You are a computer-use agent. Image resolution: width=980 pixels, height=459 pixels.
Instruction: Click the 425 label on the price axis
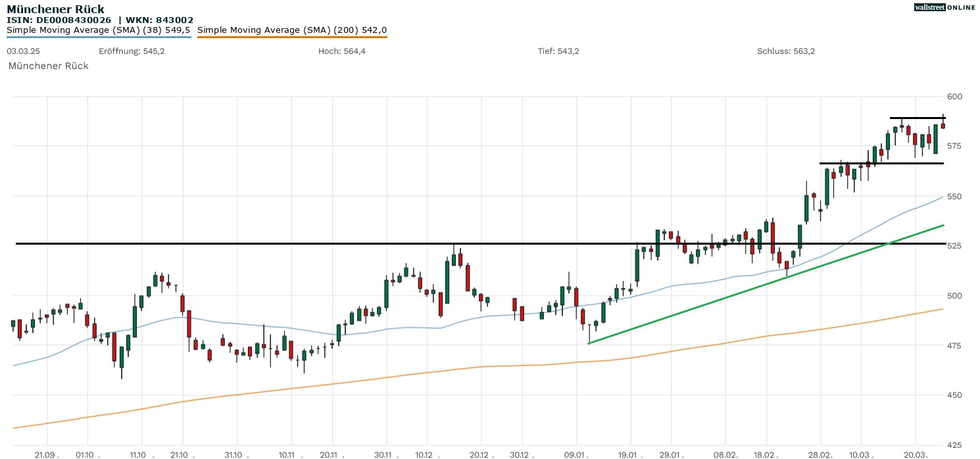point(954,445)
